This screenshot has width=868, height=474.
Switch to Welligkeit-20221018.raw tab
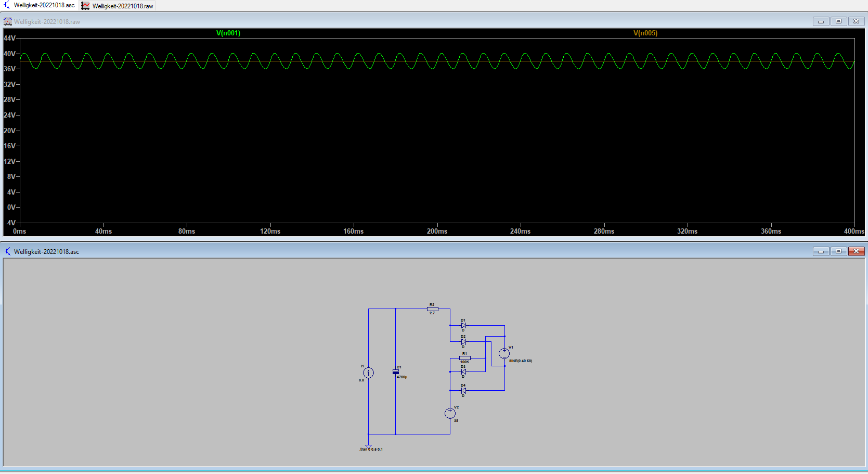pyautogui.click(x=118, y=6)
